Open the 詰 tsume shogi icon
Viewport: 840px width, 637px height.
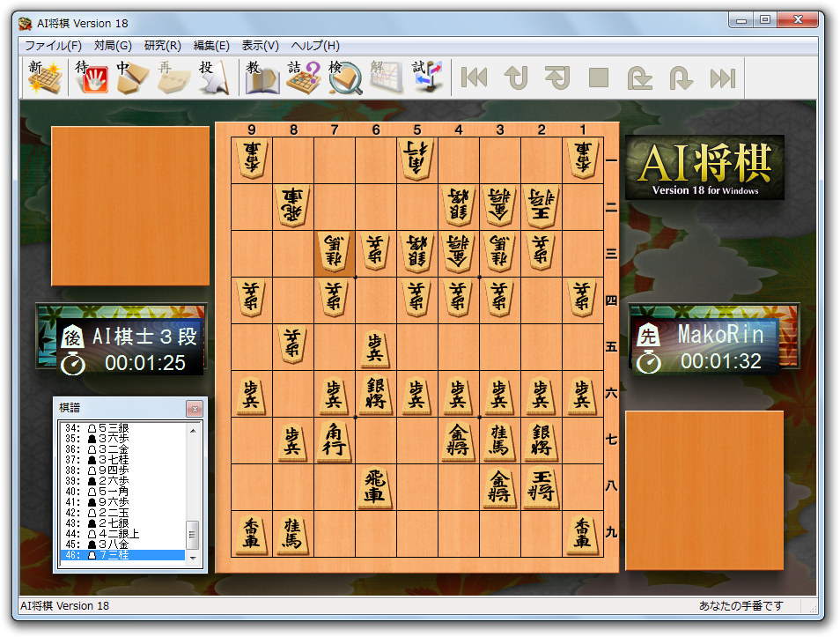point(303,78)
